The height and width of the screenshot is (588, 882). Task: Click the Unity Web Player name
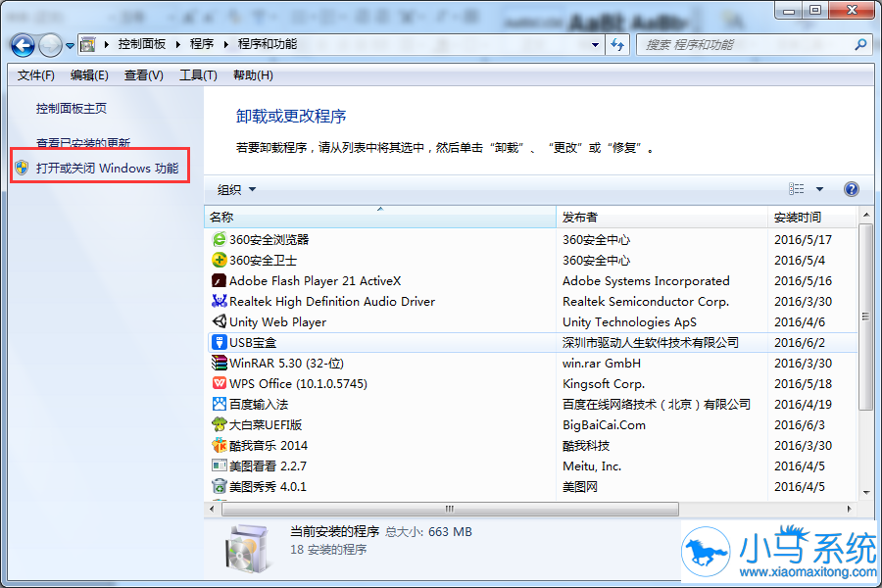[278, 321]
